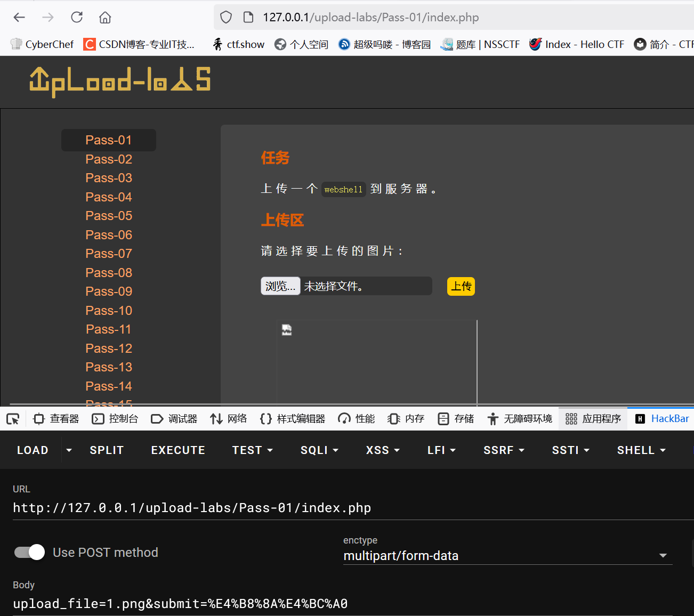Switch to the HackBar tab
Screen dimensions: 694x616
click(662, 419)
